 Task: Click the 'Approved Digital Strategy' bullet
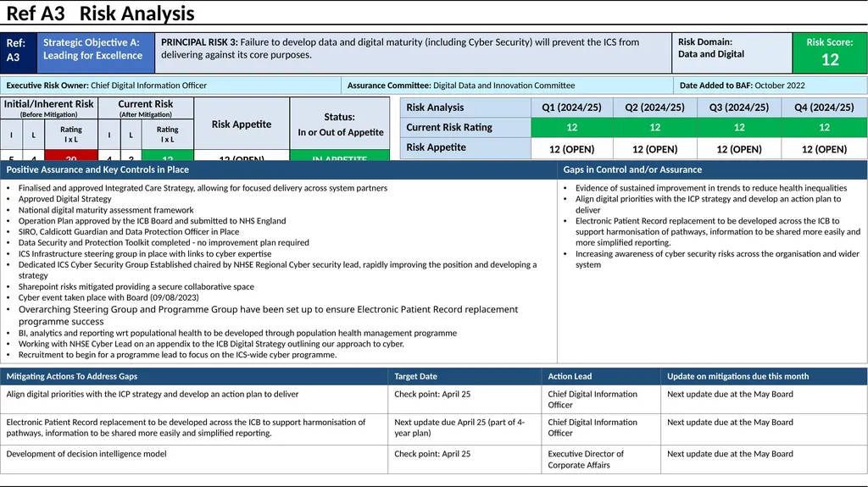64,199
